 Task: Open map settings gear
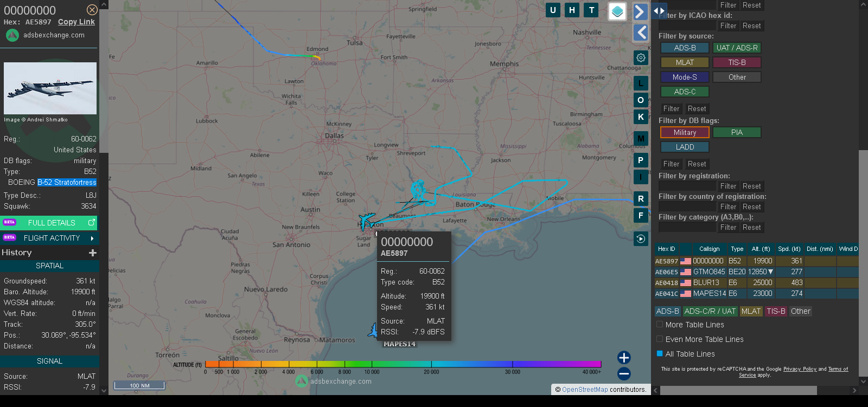point(641,57)
